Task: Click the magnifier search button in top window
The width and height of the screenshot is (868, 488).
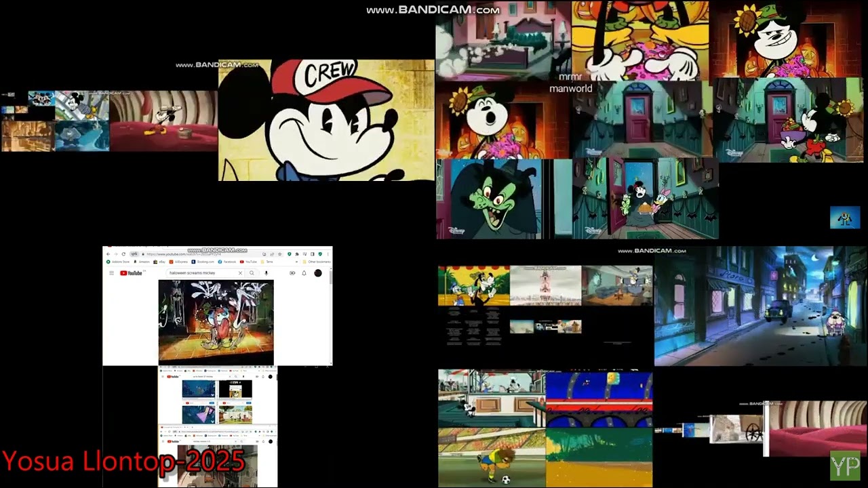Action: [x=252, y=273]
